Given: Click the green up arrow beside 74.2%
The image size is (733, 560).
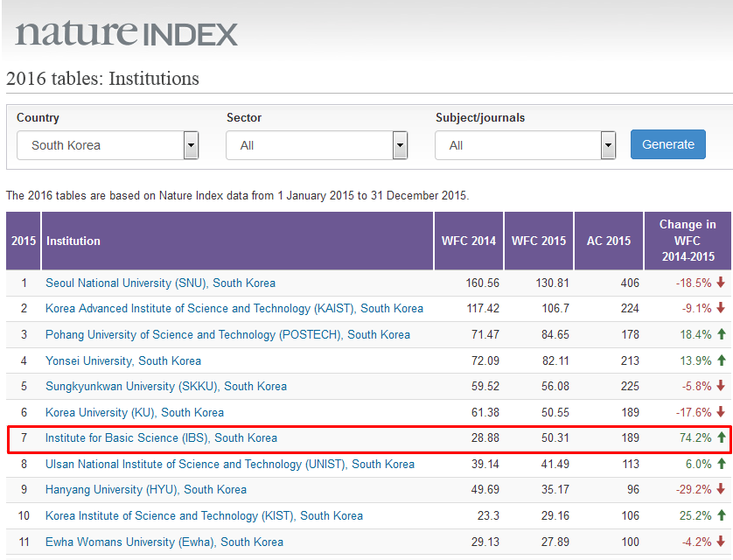Looking at the screenshot, I should tap(722, 437).
